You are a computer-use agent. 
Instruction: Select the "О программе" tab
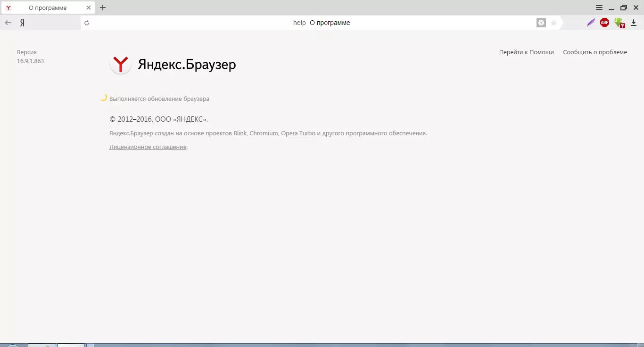47,8
